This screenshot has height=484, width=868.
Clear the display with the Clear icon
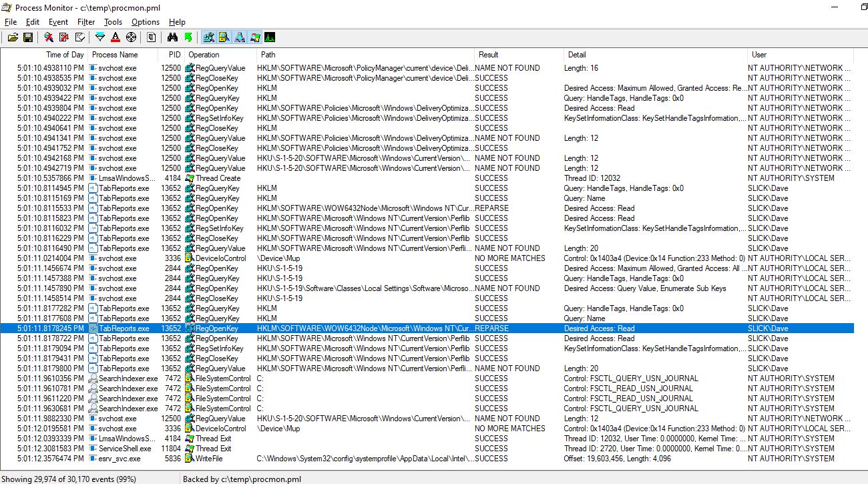80,37
